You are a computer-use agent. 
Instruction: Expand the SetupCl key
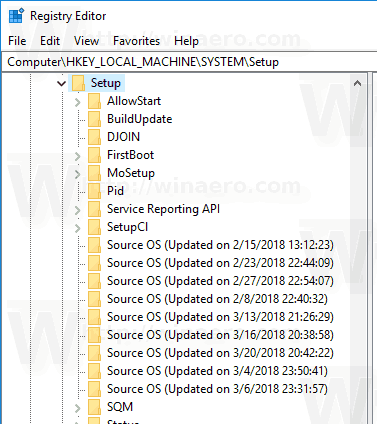[77, 228]
